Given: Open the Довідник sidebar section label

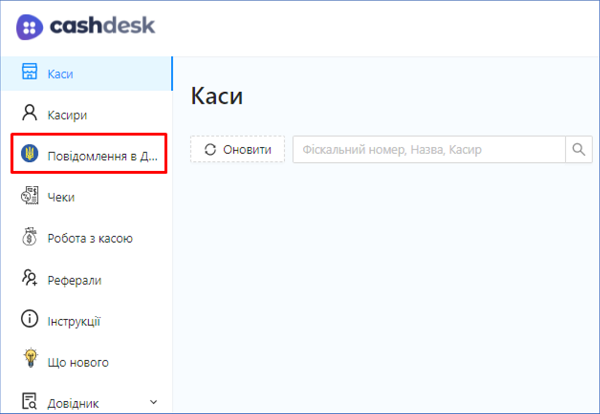Looking at the screenshot, I should coord(73,403).
